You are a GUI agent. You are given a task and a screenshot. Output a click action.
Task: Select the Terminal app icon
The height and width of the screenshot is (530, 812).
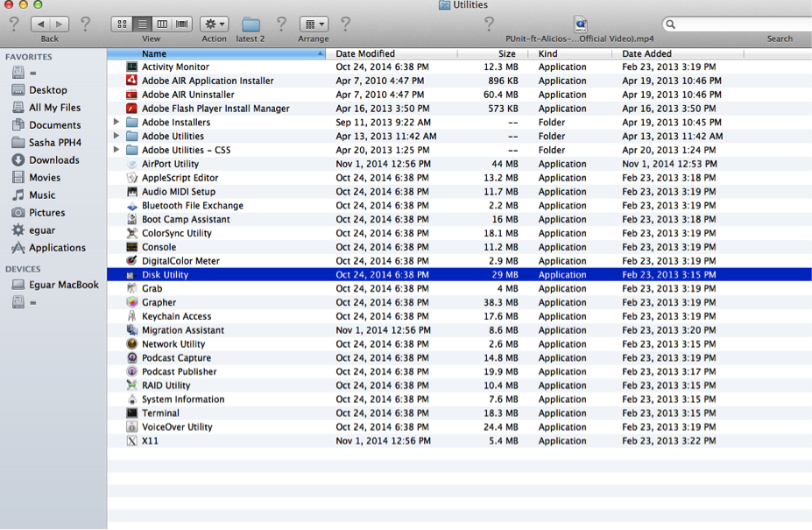(132, 413)
